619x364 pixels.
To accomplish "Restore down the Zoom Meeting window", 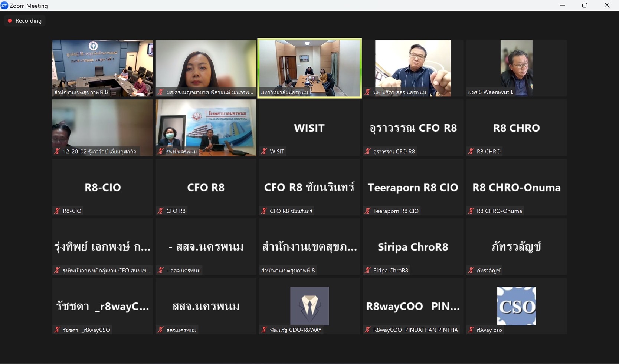I will [584, 6].
